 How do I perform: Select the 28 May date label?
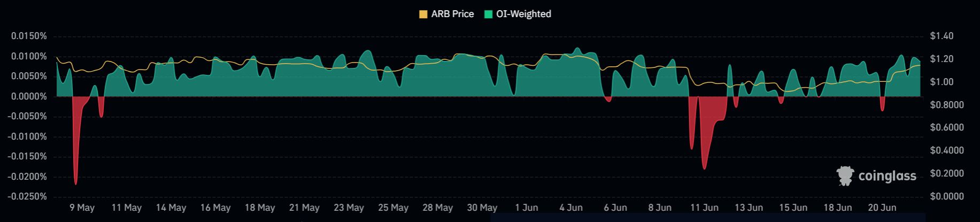[x=437, y=208]
